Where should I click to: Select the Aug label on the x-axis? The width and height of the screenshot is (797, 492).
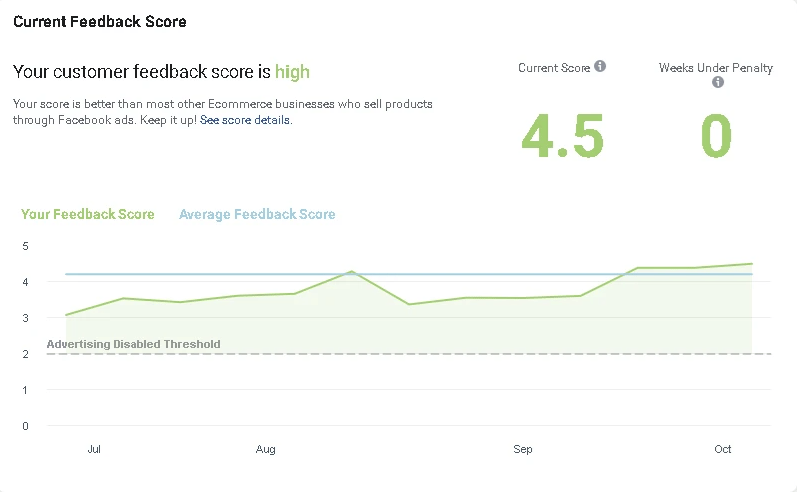tap(265, 450)
